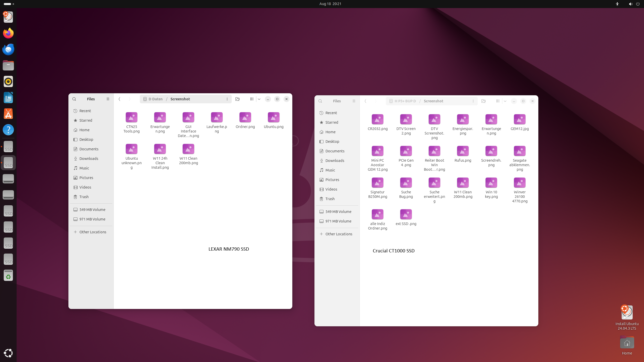Open Other Locations in left sidebar

pyautogui.click(x=93, y=232)
